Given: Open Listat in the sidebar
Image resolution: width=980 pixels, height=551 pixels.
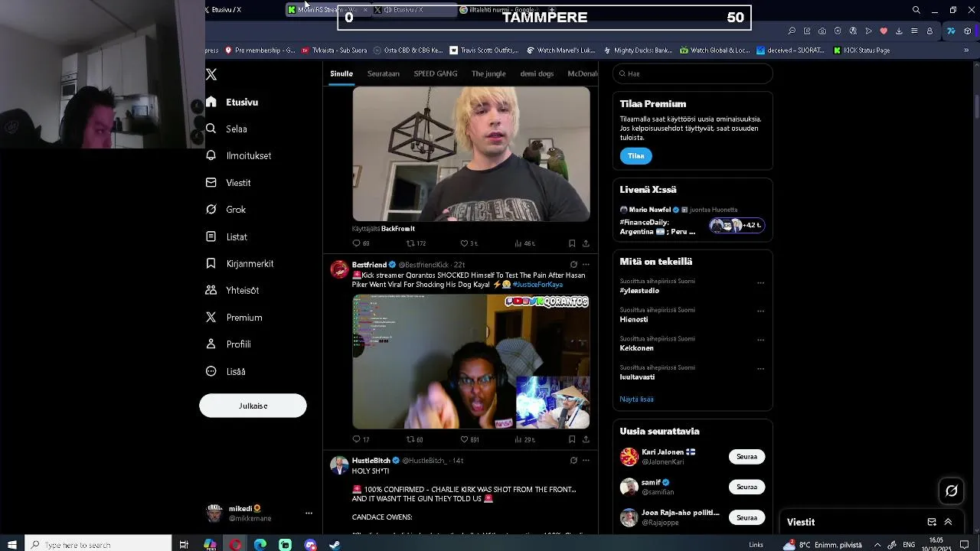Looking at the screenshot, I should [x=227, y=237].
